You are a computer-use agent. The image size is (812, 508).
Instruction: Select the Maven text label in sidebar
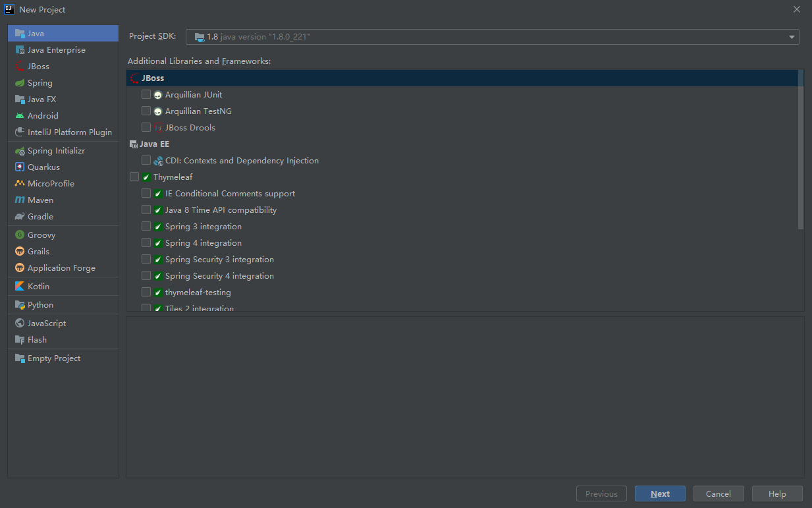[41, 200]
